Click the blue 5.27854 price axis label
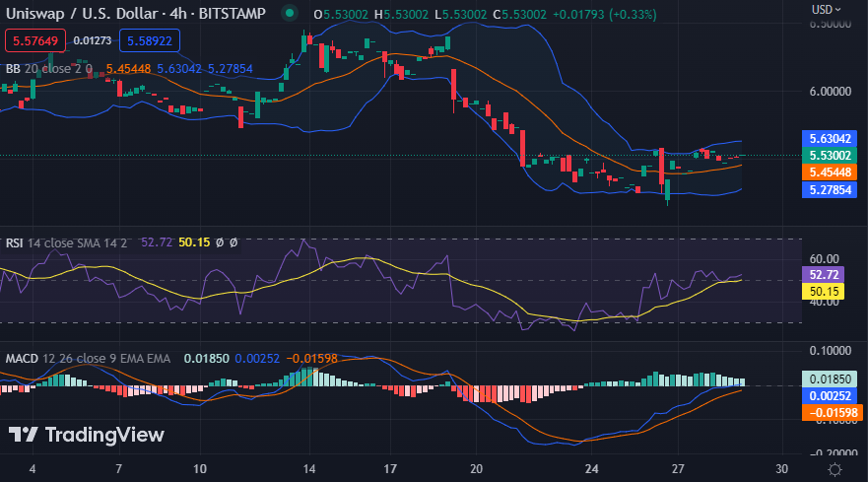This screenshot has width=868, height=482. tap(830, 190)
